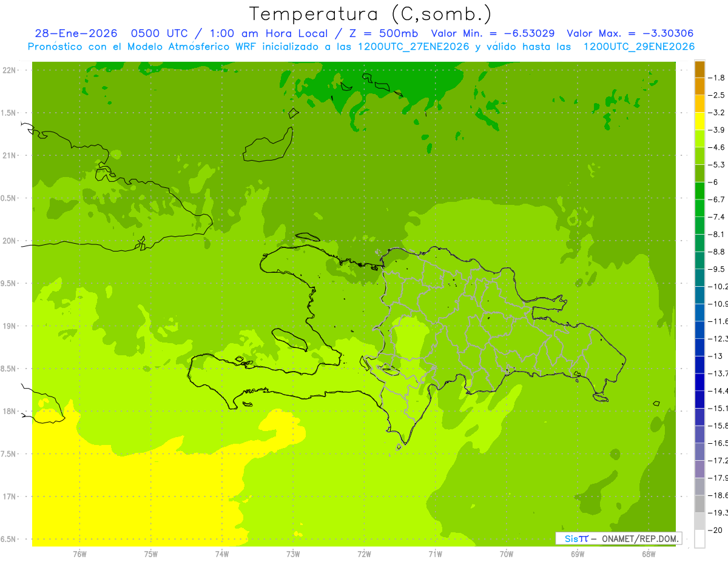Viewport: 728px width, 562px height.
Task: Select the initialization time "1200UTC_27ENE2026"
Action: point(413,47)
